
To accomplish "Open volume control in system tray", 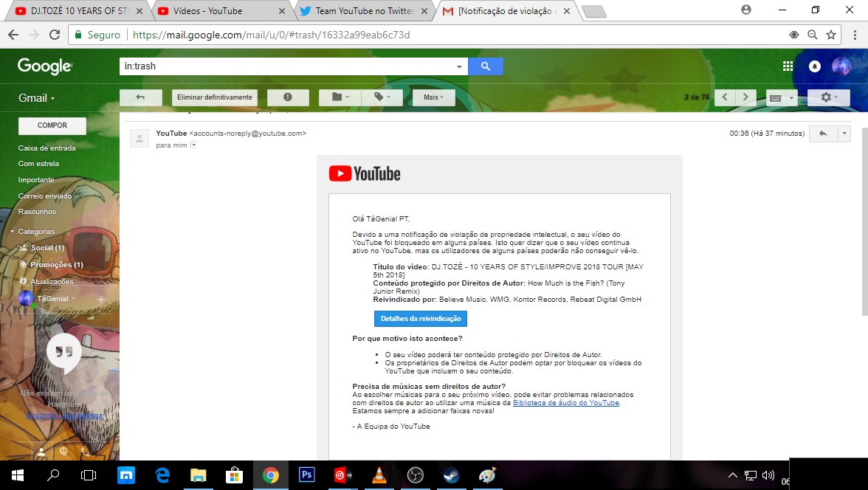I will [x=768, y=475].
